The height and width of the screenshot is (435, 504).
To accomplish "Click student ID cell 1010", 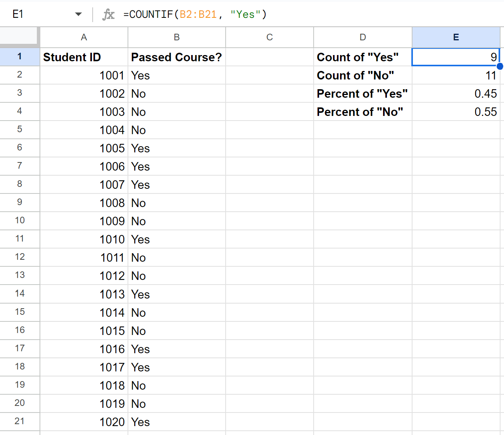I will click(x=84, y=239).
